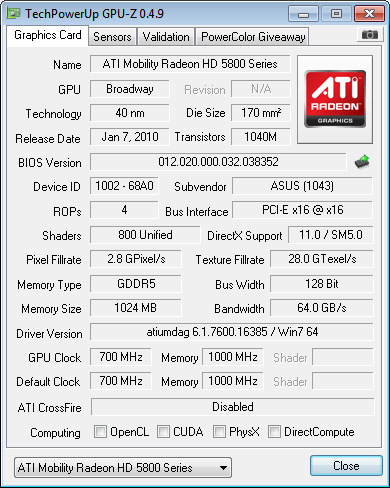The height and width of the screenshot is (488, 390).
Task: Click the Driver Version text field
Action: click(x=232, y=332)
